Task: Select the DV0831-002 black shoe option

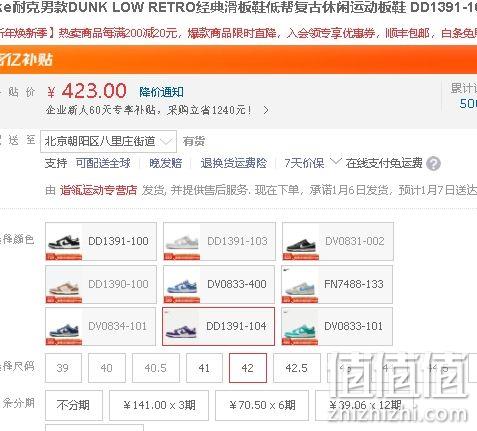Action: point(337,241)
